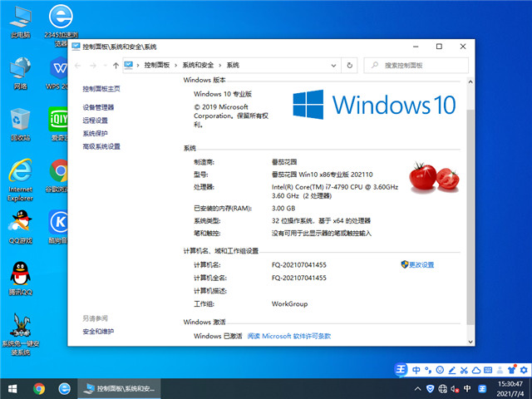
Task: Click the vertical scrollbar up arrow
Action: point(470,81)
